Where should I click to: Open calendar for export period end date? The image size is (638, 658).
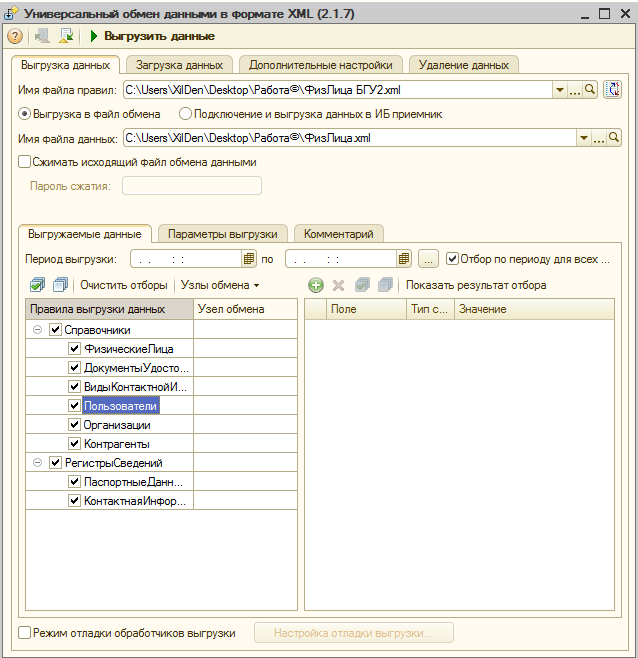[x=404, y=259]
